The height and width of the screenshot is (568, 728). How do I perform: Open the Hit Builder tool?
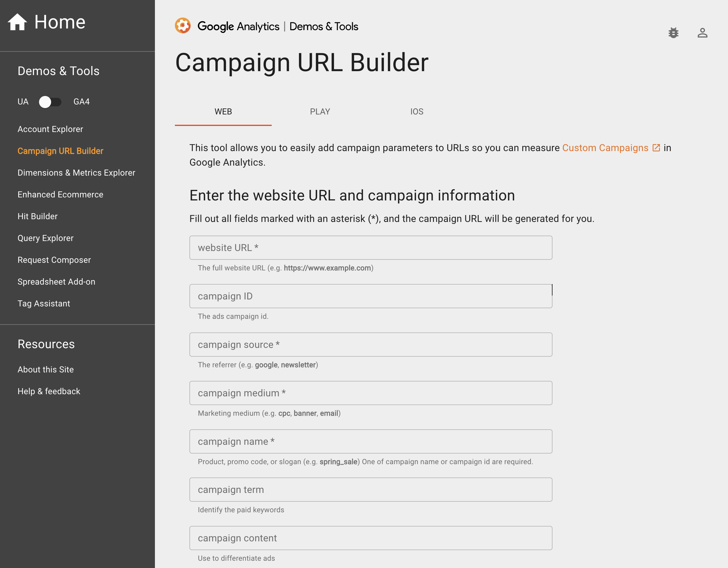[38, 216]
